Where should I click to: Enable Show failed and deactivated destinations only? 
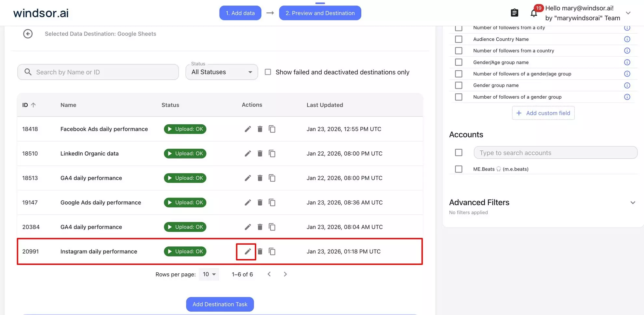[x=268, y=72]
